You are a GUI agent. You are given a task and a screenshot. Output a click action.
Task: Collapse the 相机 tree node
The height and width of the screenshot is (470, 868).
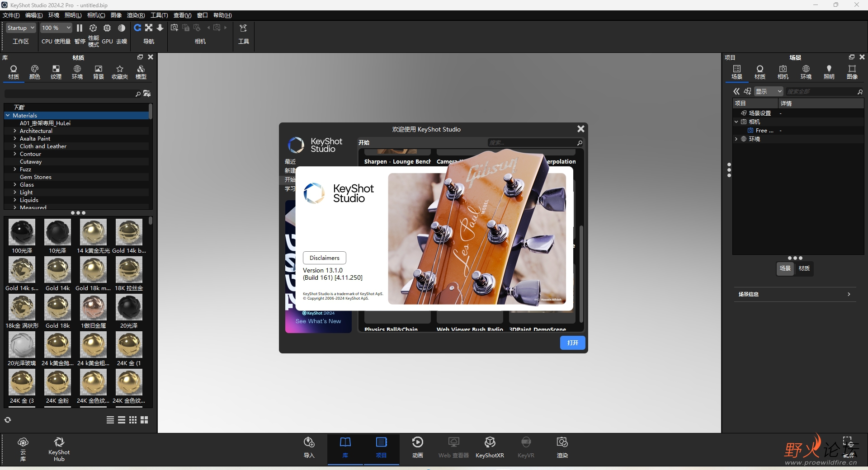[x=736, y=122]
